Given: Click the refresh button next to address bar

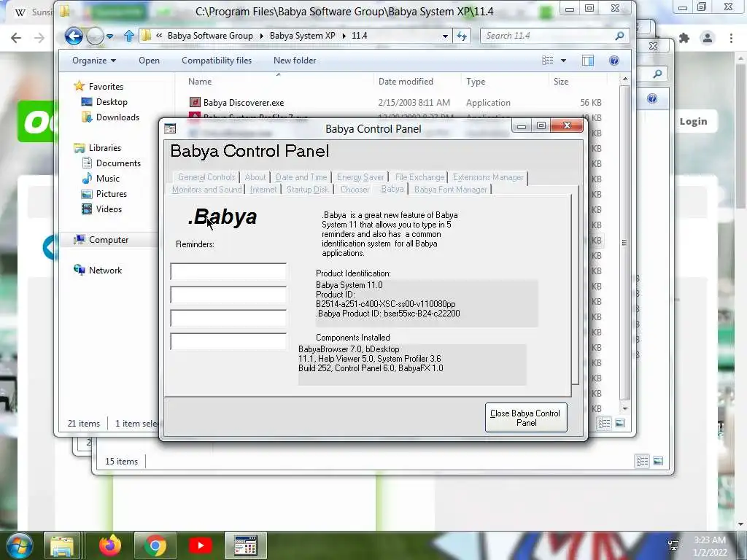Looking at the screenshot, I should [462, 36].
